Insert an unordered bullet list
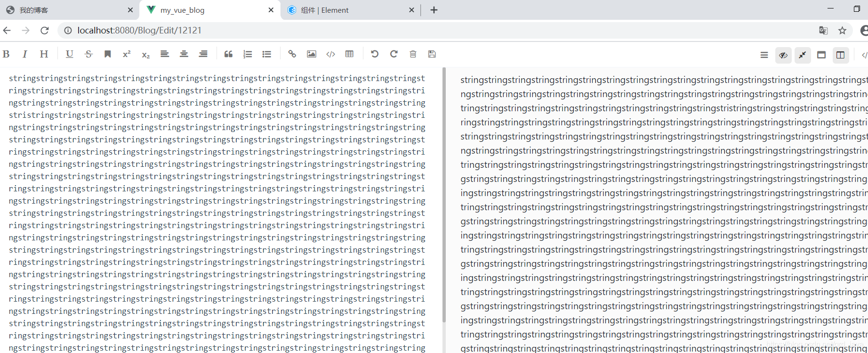Screen dimensions: 868x353 point(267,54)
